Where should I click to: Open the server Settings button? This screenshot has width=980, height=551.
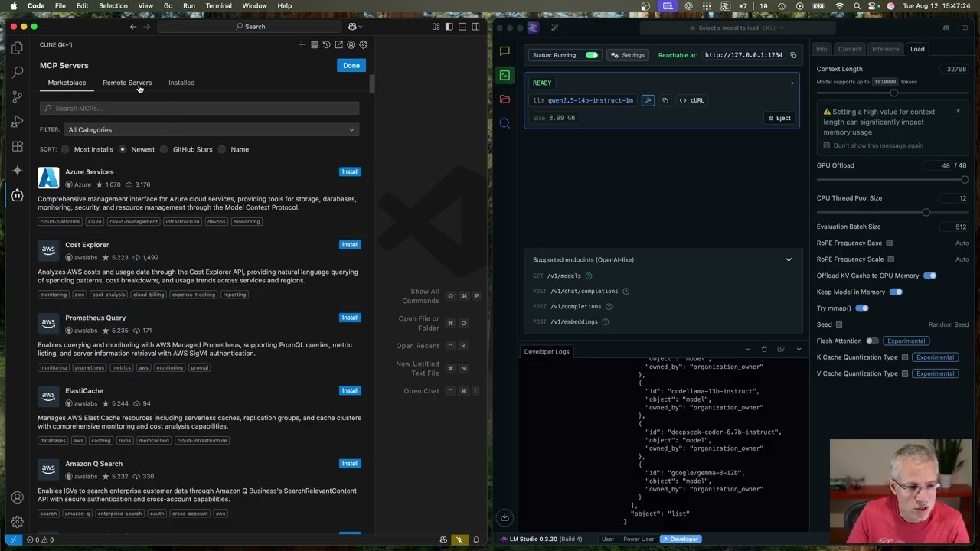(628, 55)
